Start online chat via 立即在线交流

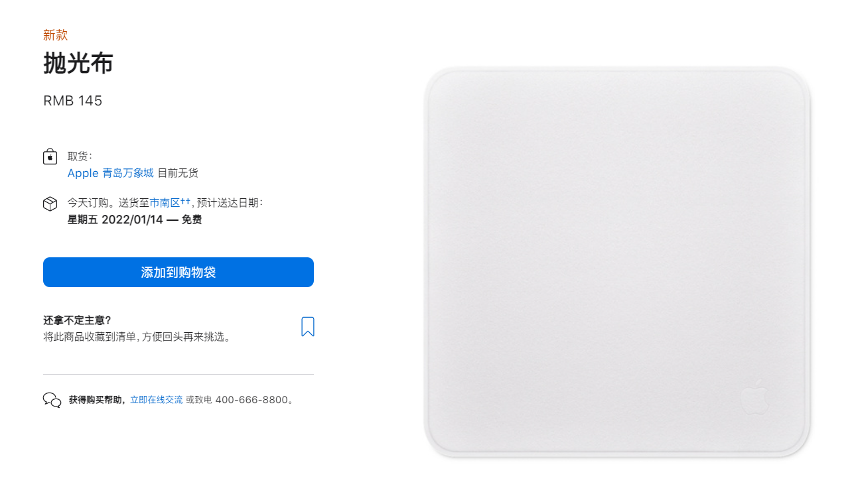coord(156,400)
